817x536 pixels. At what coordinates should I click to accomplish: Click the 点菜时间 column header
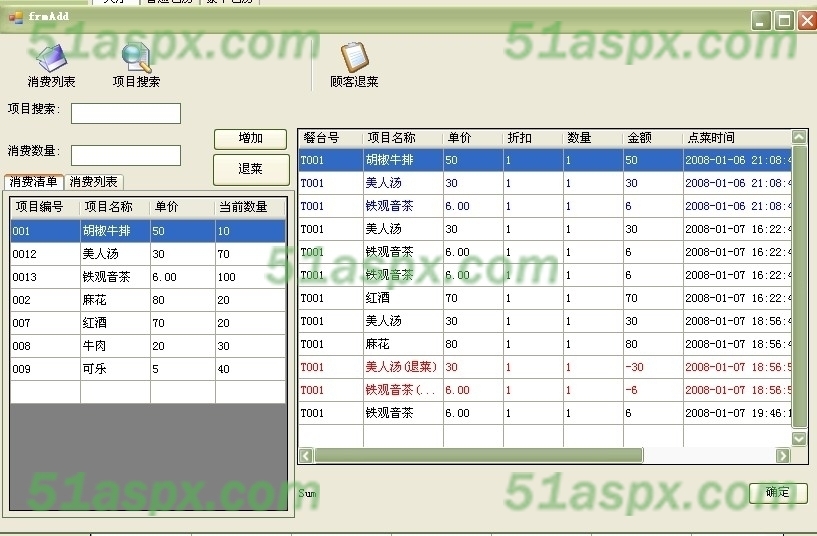737,138
